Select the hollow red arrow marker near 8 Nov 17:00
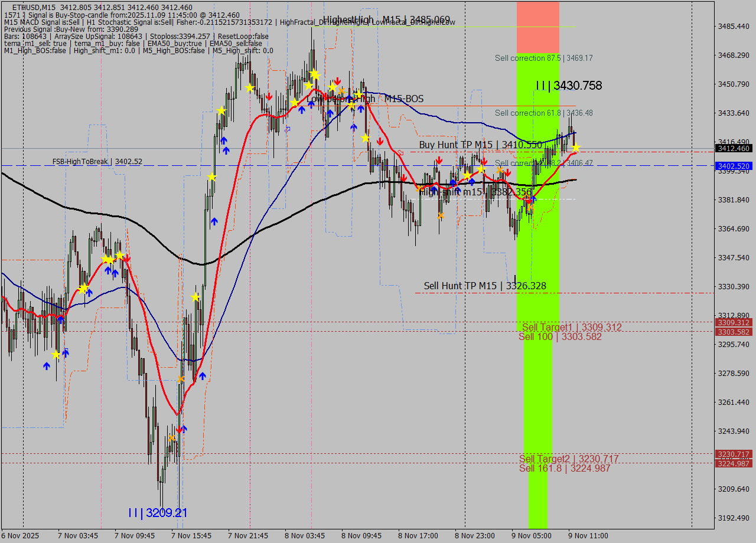Image resolution: width=756 pixels, height=543 pixels. coord(400,153)
